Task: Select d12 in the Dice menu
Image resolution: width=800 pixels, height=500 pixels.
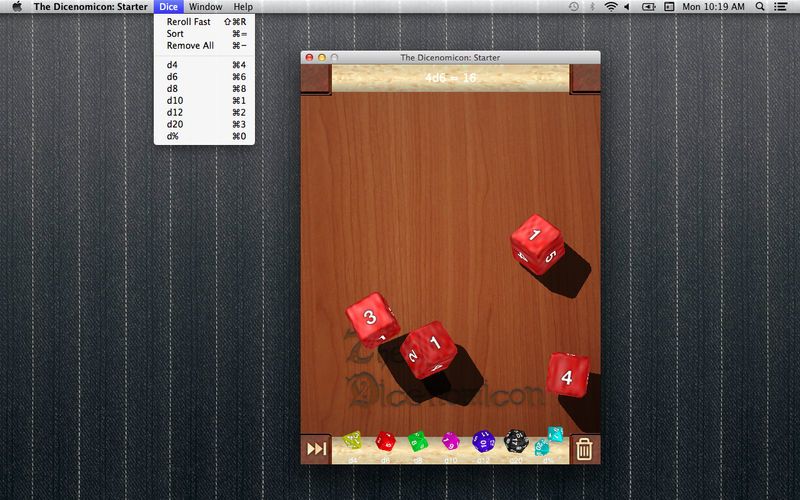Action: 204,112
